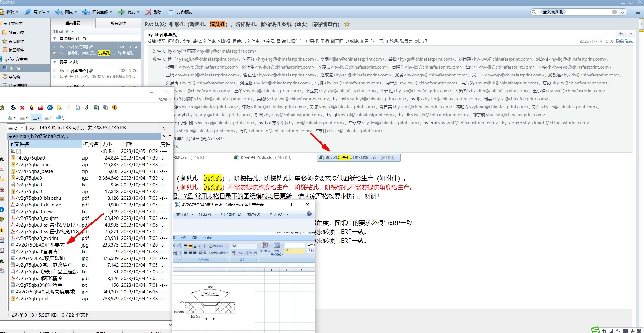Select drive c button in file manager
The image size is (644, 333).
point(12,118)
